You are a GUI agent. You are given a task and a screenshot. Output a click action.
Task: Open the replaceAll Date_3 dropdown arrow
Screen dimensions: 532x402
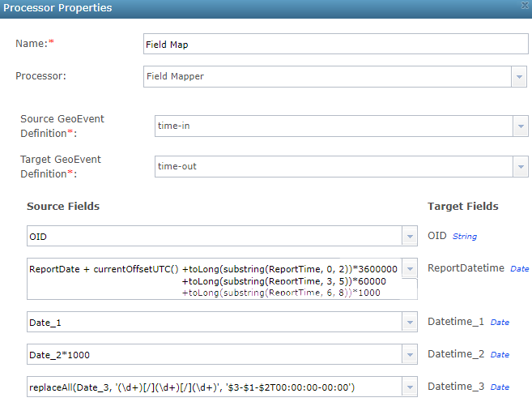pyautogui.click(x=411, y=387)
